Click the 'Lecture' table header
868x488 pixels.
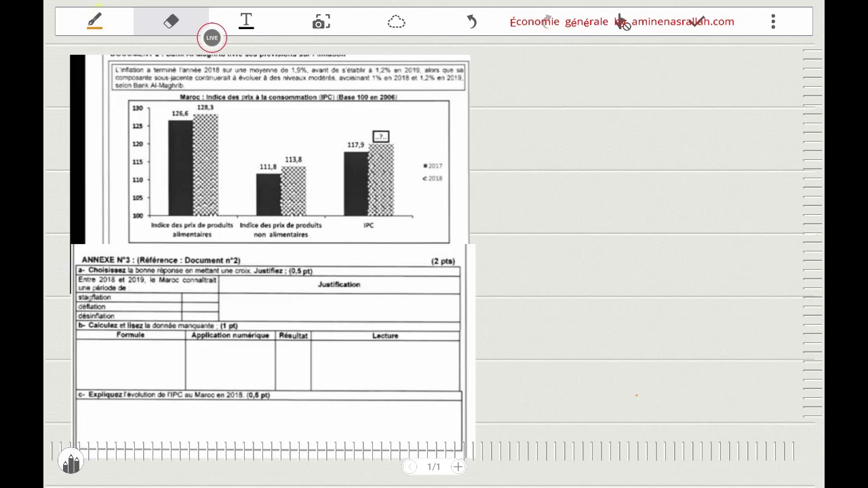click(x=385, y=335)
